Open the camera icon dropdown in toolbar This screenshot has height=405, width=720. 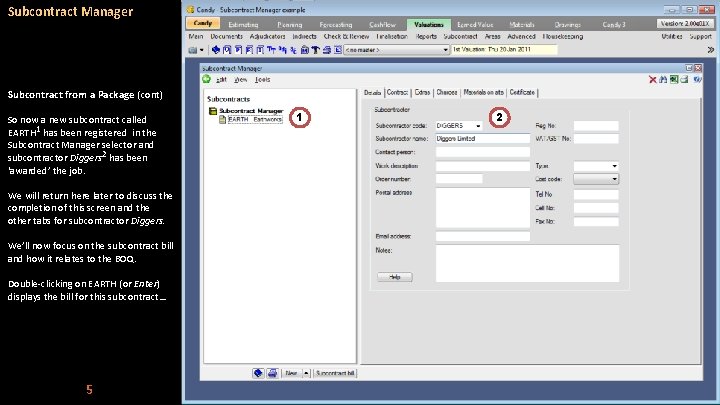(x=202, y=50)
